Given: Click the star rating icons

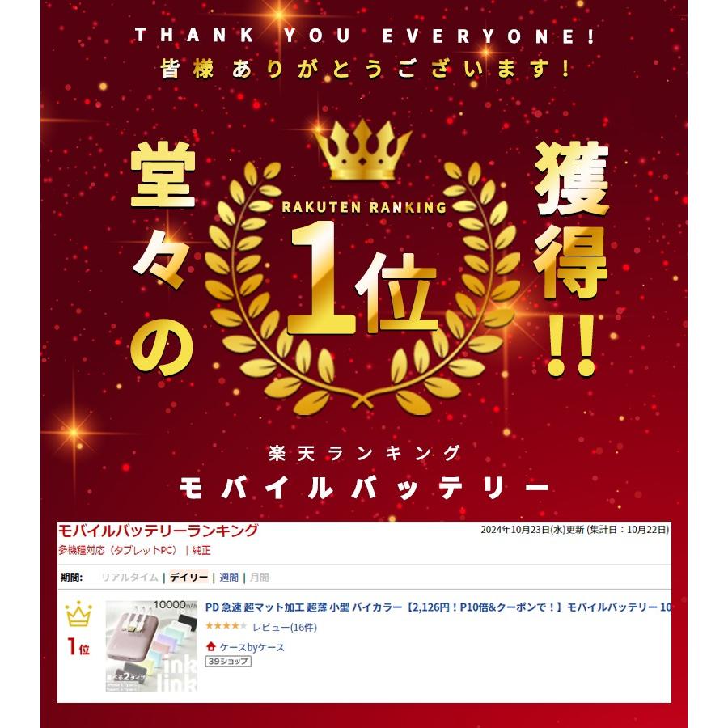Looking at the screenshot, I should (x=226, y=626).
